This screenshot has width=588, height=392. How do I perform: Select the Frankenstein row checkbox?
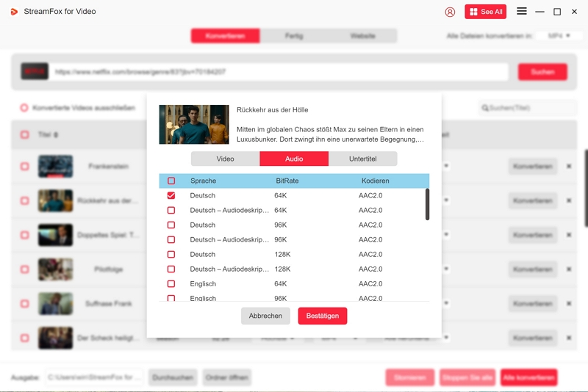coord(25,166)
